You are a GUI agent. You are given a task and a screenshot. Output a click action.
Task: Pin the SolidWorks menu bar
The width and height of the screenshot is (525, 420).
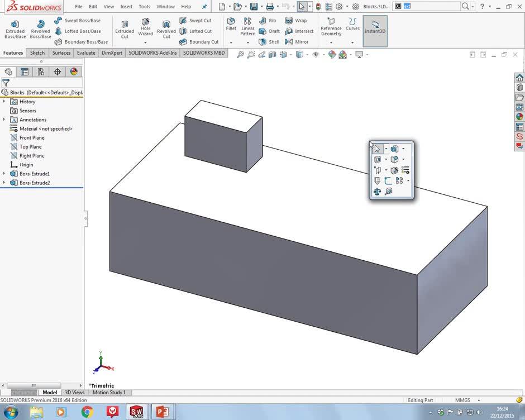pyautogui.click(x=204, y=7)
